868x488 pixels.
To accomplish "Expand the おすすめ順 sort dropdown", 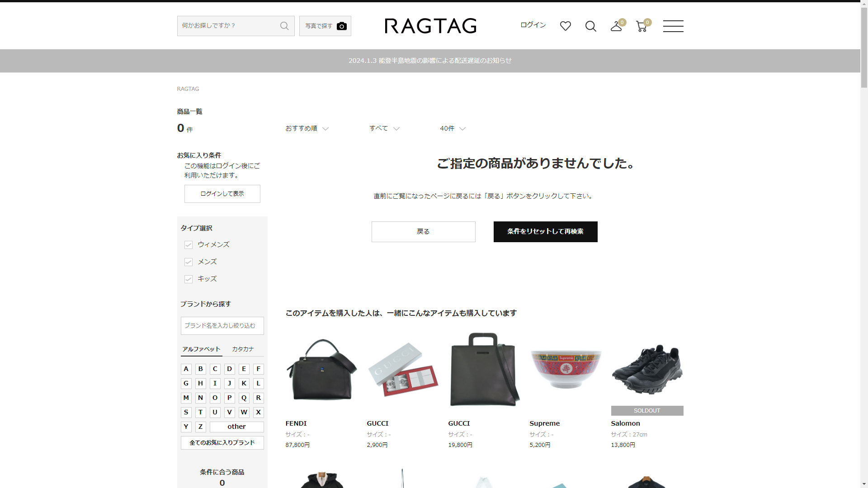I will point(307,129).
